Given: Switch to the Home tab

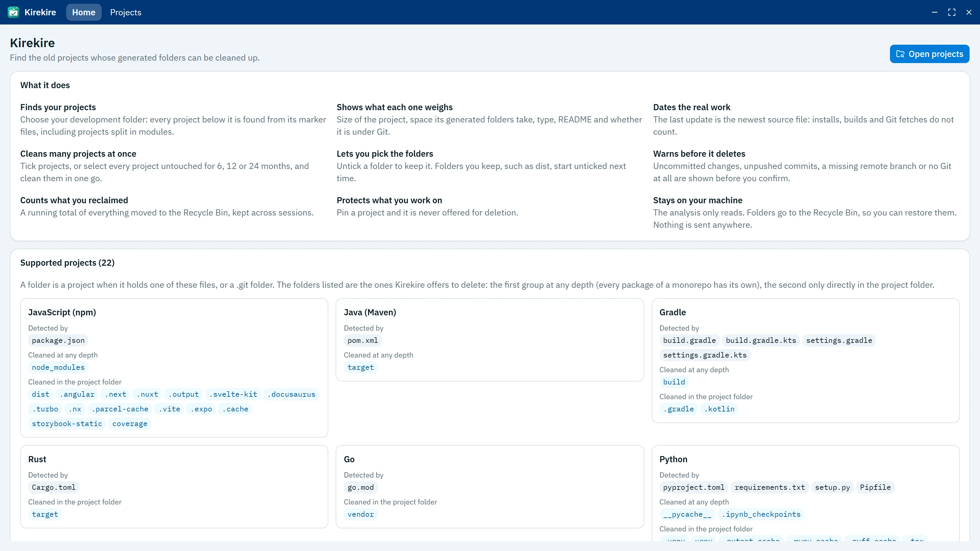Looking at the screenshot, I should click(84, 12).
